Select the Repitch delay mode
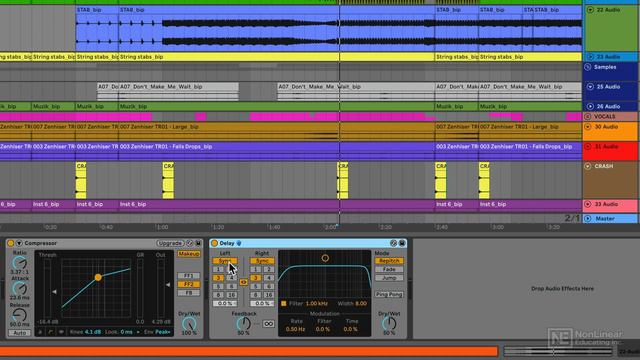 [x=389, y=261]
